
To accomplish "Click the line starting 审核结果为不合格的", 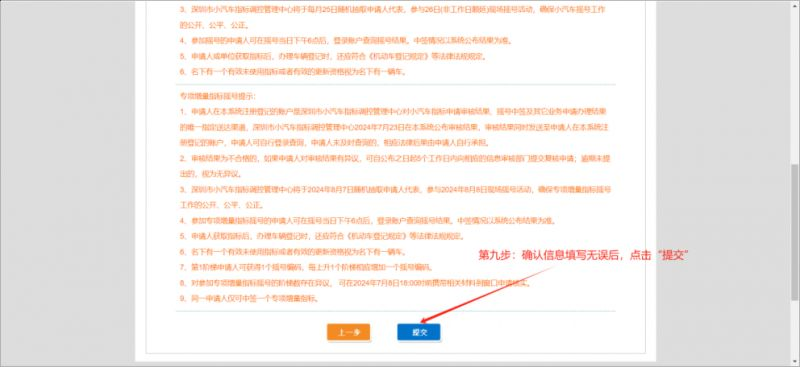I will pos(395,158).
